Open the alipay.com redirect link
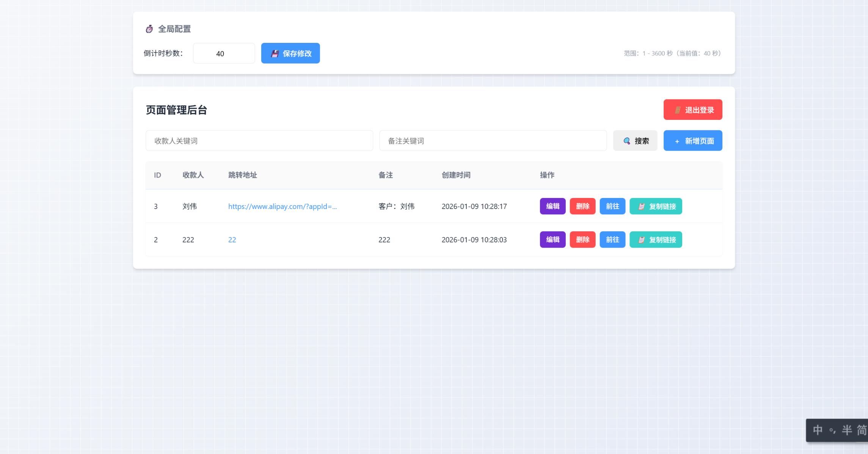 tap(282, 206)
